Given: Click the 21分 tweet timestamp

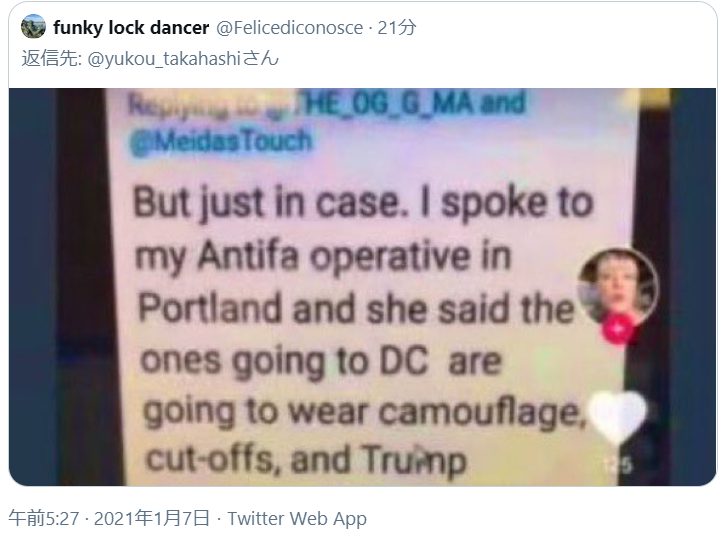Looking at the screenshot, I should pyautogui.click(x=397, y=28).
